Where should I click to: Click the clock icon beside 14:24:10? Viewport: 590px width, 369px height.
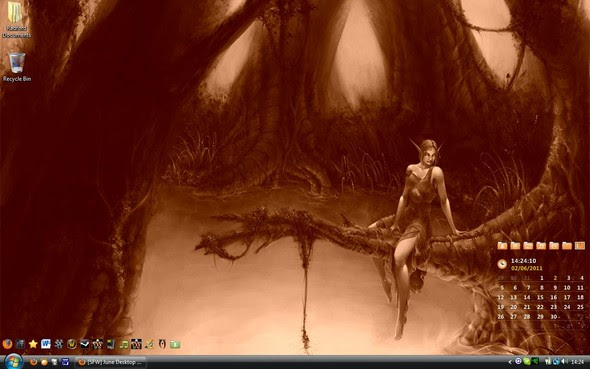coord(502,264)
